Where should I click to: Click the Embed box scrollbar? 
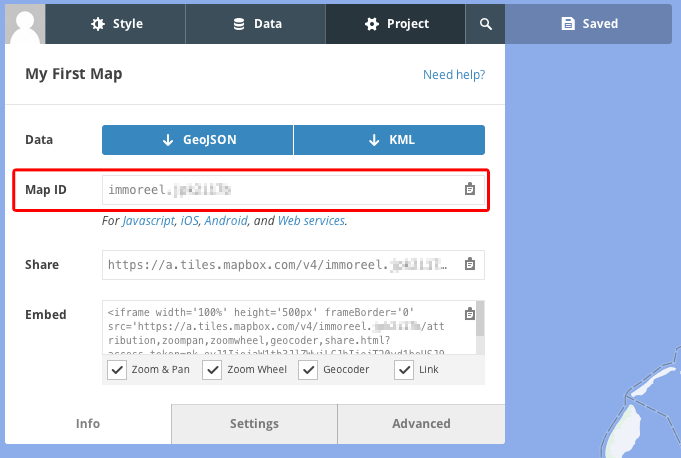coord(480,319)
